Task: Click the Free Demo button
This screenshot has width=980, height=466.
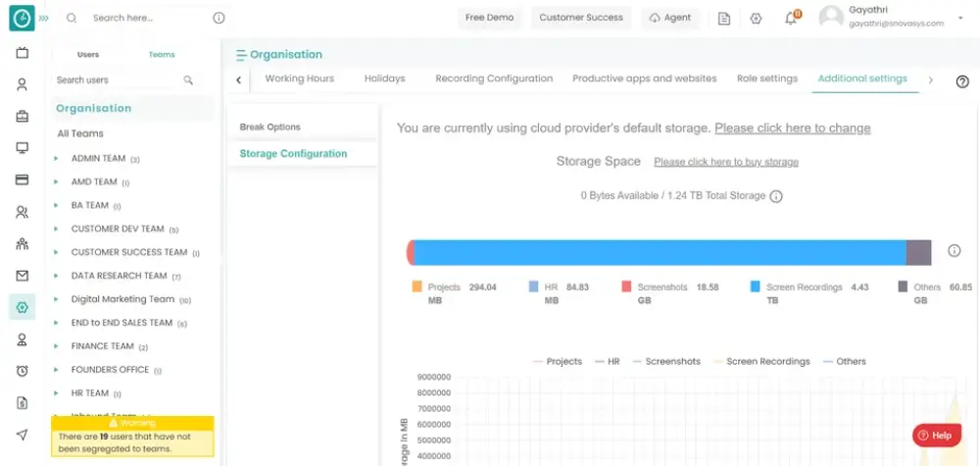Action: [489, 18]
